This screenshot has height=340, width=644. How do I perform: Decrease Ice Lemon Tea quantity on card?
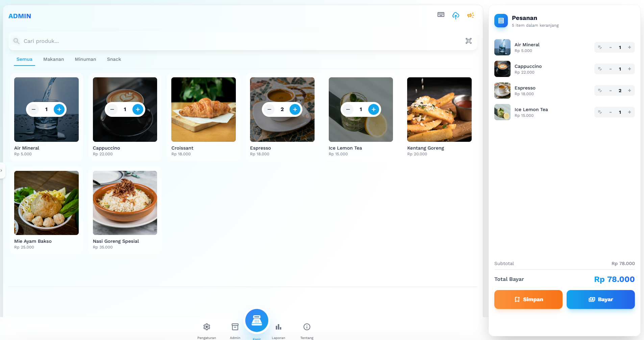click(x=348, y=109)
